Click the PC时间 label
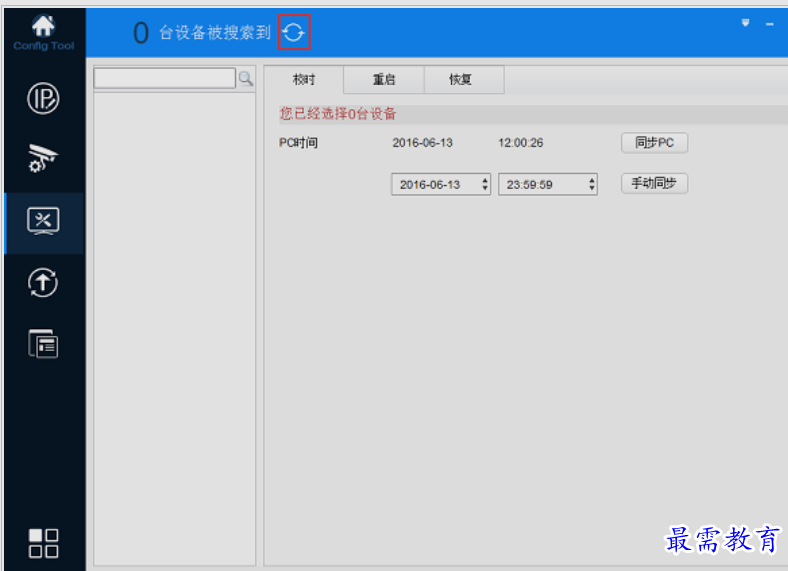The height and width of the screenshot is (571, 788). coord(298,143)
